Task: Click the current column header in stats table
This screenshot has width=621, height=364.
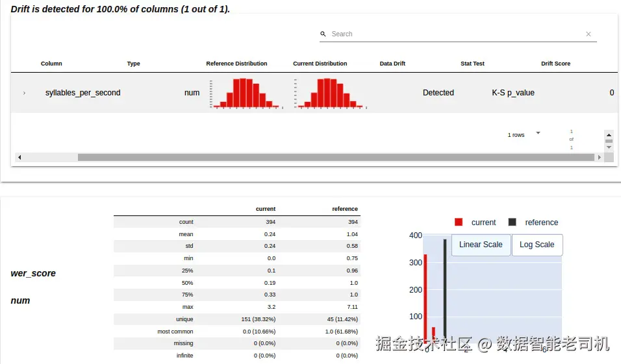Action: coord(265,209)
